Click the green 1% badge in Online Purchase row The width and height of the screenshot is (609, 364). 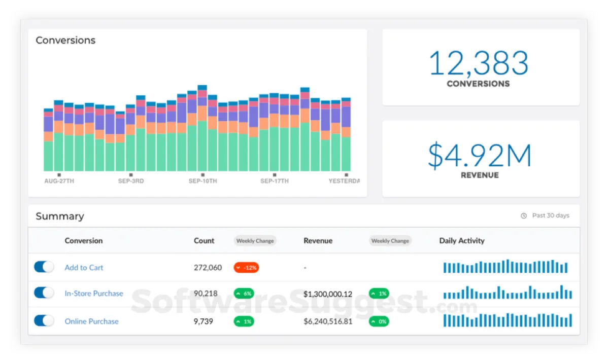click(244, 321)
